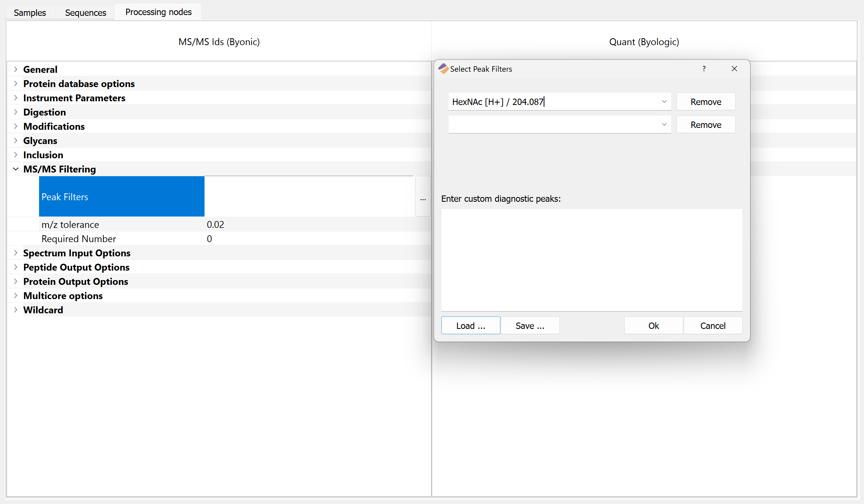Click the custom diagnostic peaks text area
Image resolution: width=864 pixels, height=504 pixels.
(x=592, y=260)
